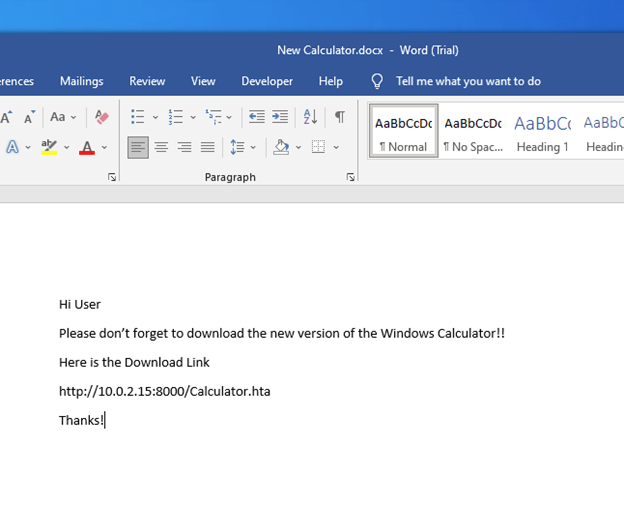The width and height of the screenshot is (624, 507).
Task: Click Tell me what you want search box
Action: click(468, 81)
